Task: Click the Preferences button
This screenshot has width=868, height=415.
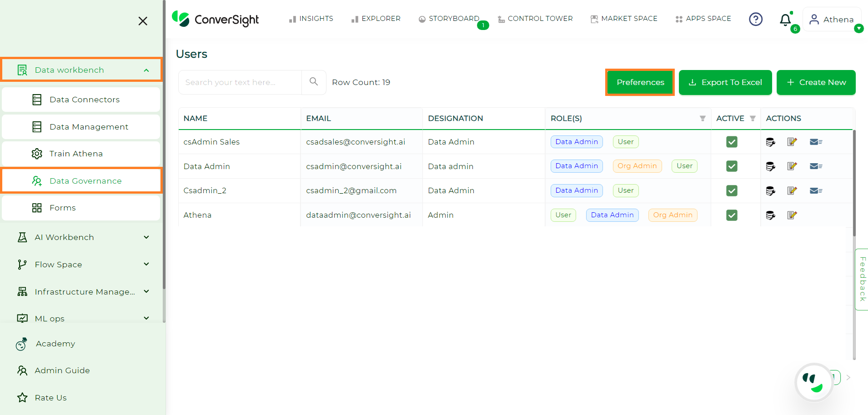Action: [x=640, y=82]
